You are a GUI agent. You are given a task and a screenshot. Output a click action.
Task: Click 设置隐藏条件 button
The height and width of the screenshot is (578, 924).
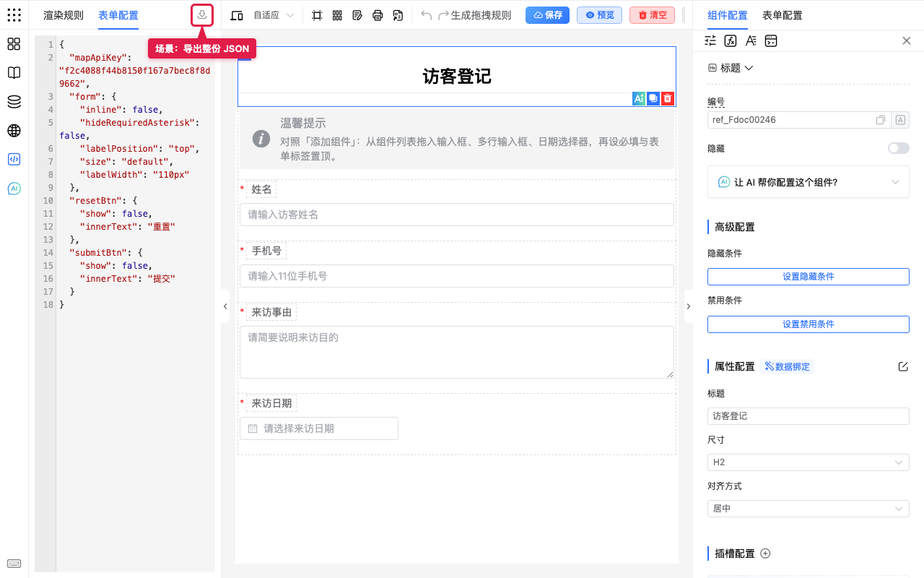pyautogui.click(x=808, y=277)
